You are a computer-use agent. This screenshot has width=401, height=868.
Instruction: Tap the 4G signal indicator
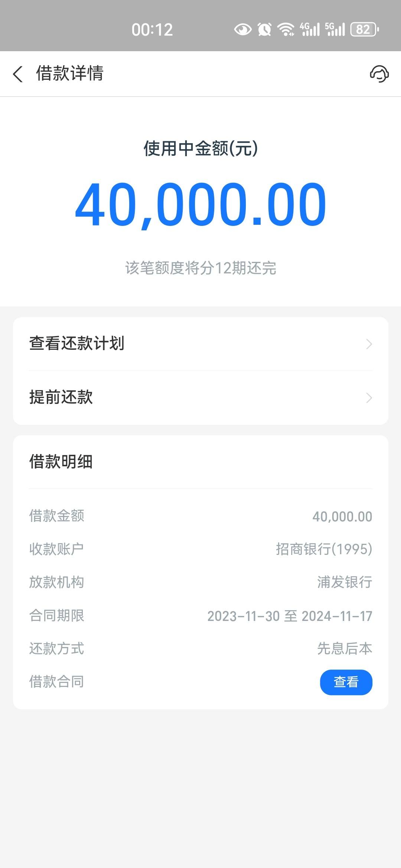310,29
